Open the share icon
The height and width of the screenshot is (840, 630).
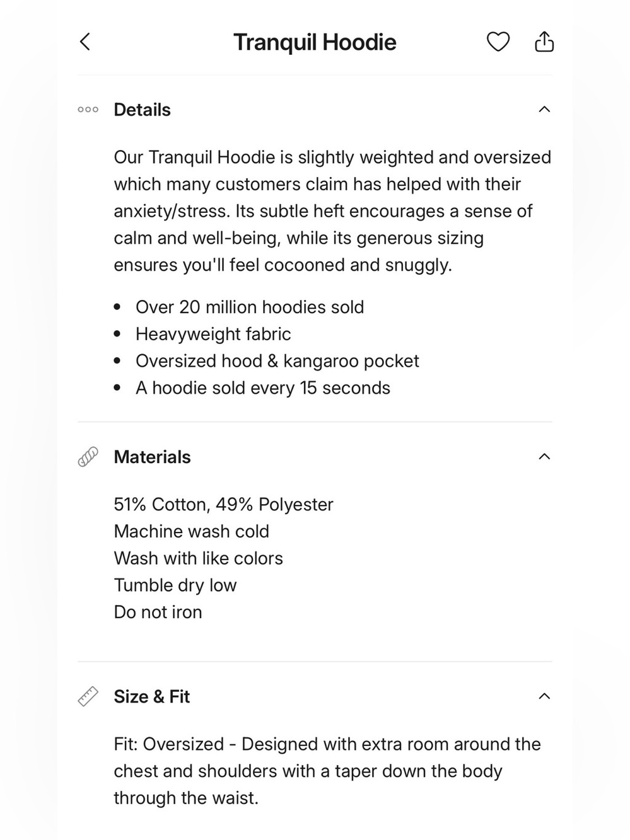544,42
